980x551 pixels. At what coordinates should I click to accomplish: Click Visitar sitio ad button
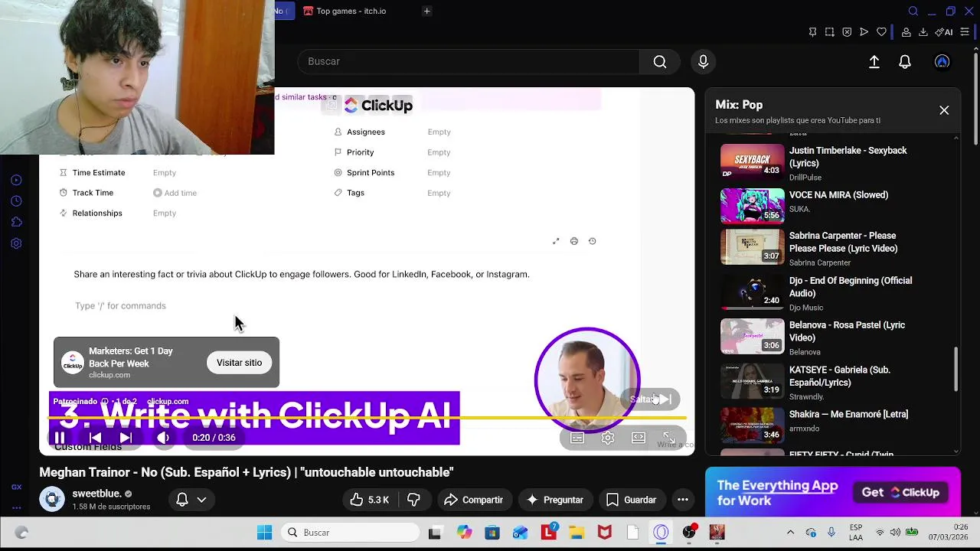239,363
